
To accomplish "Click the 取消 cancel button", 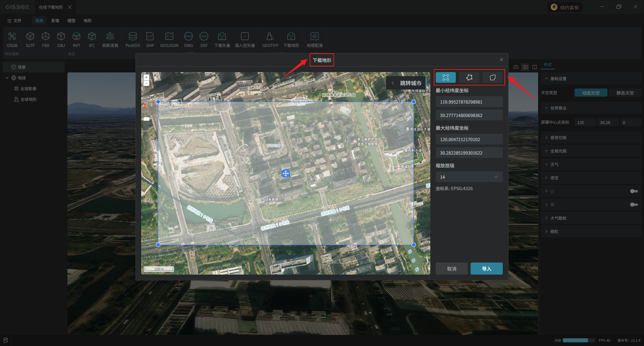I will tap(451, 269).
